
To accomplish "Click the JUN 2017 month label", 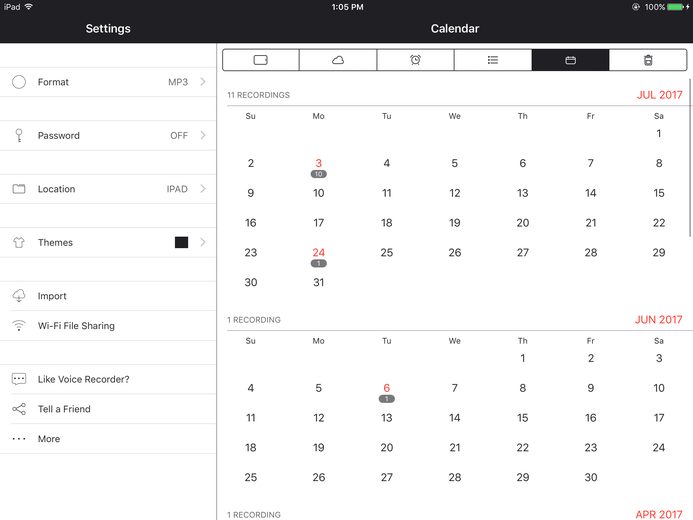I will click(659, 320).
